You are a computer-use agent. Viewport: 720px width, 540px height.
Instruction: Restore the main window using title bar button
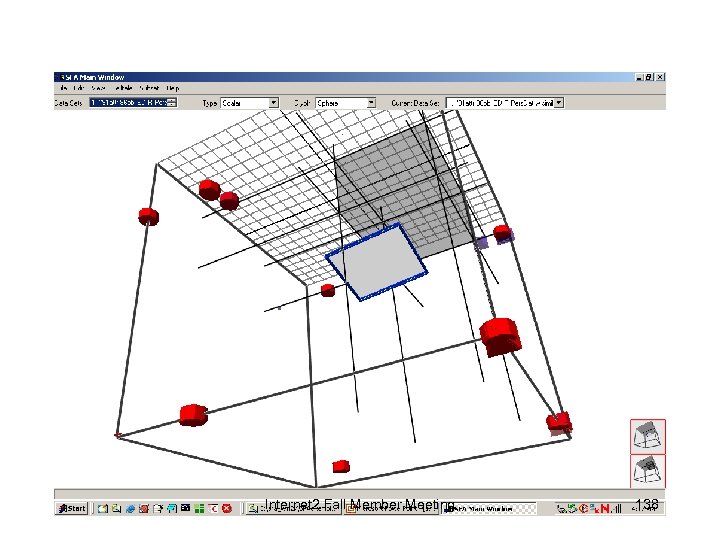coord(649,77)
